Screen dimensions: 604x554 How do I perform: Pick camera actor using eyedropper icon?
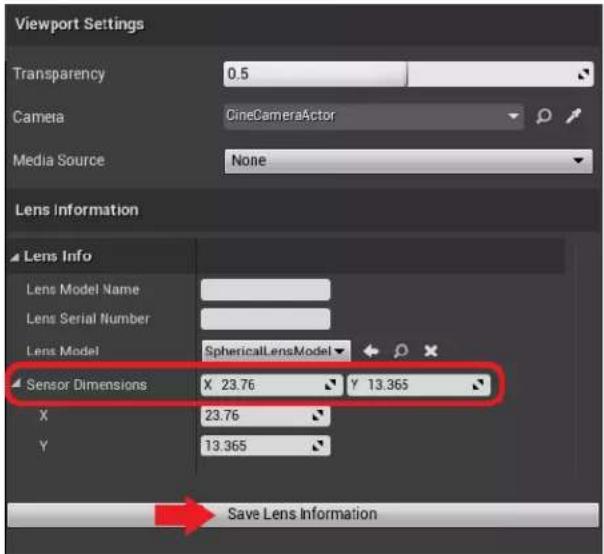tap(574, 116)
